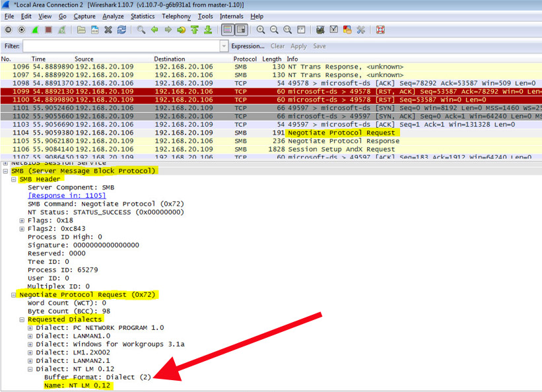Stop the running capture (red square)

click(48, 30)
